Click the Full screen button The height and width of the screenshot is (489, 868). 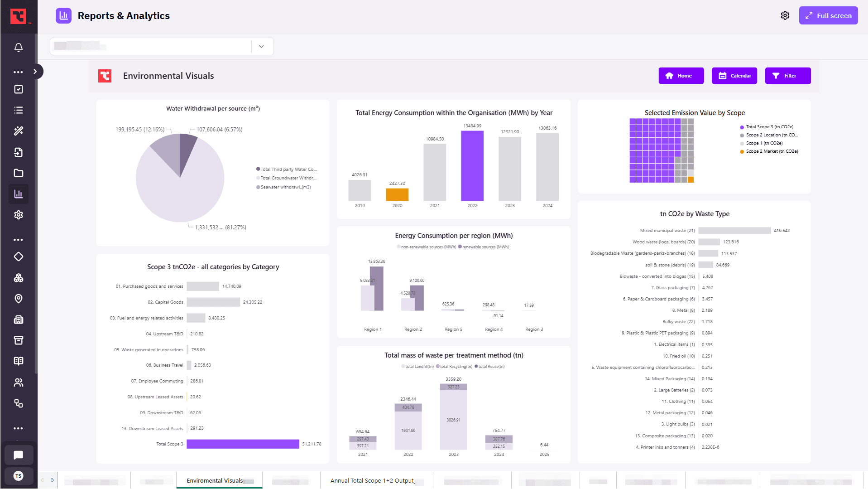pos(828,15)
